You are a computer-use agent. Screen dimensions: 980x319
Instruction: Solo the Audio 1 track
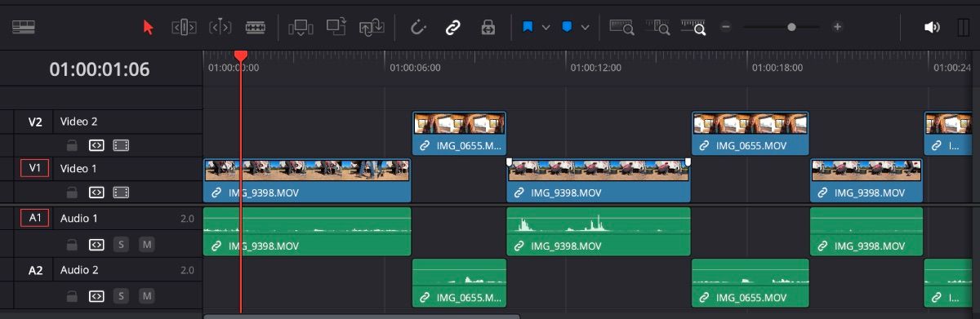click(121, 244)
